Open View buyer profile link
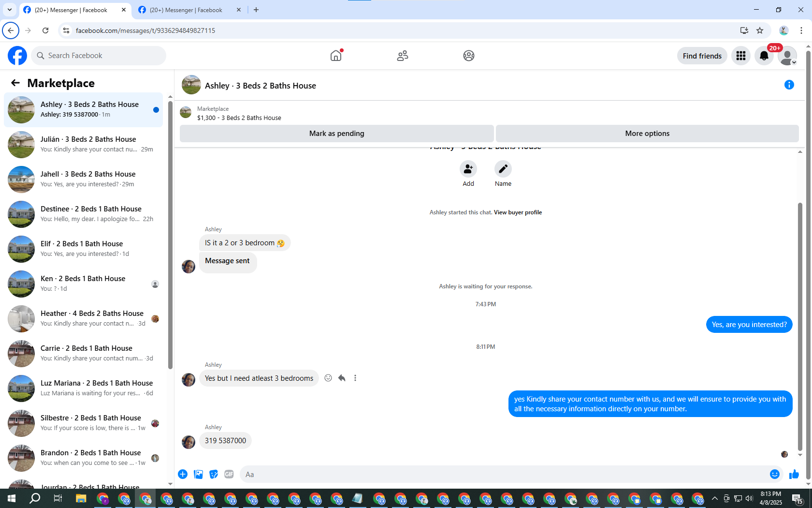 pyautogui.click(x=518, y=212)
